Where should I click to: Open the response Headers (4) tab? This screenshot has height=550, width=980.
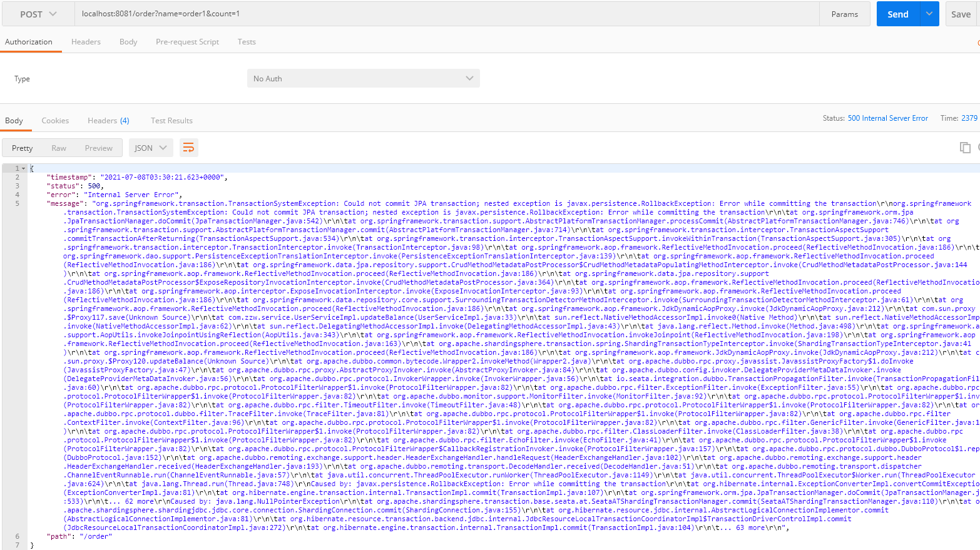coord(109,120)
